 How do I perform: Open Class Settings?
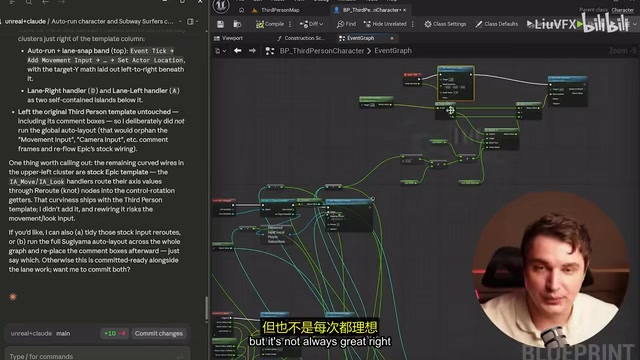coord(445,24)
